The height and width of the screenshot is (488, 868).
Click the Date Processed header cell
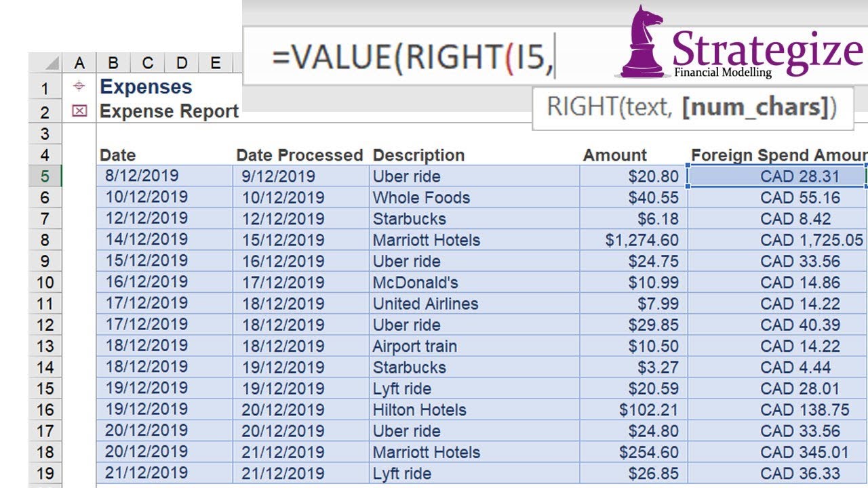pyautogui.click(x=300, y=155)
